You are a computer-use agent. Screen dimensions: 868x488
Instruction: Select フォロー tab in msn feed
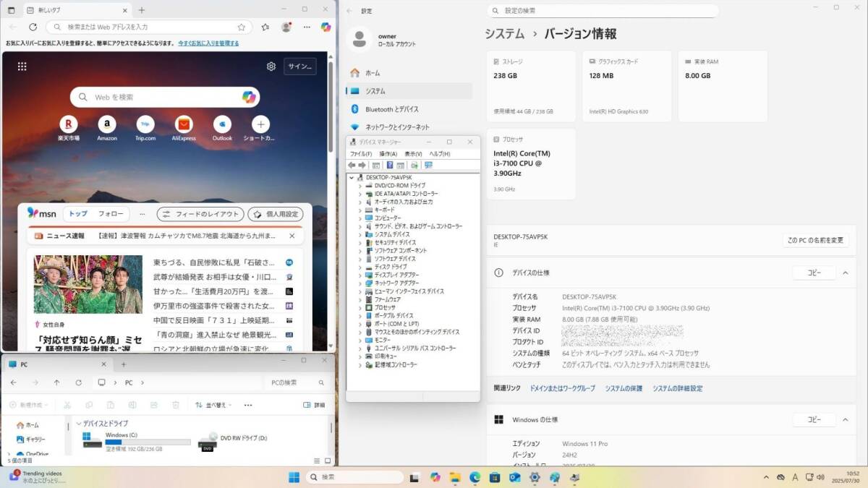coord(111,214)
